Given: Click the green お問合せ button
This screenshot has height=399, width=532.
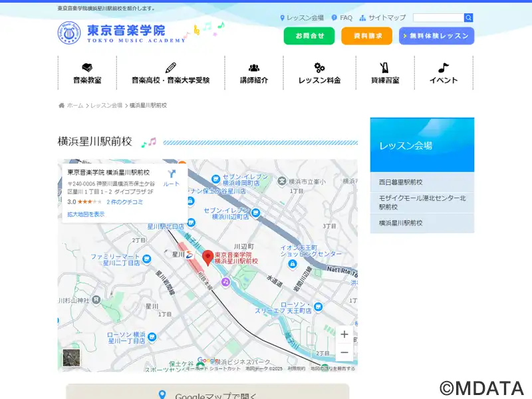Looking at the screenshot, I should tap(309, 36).
